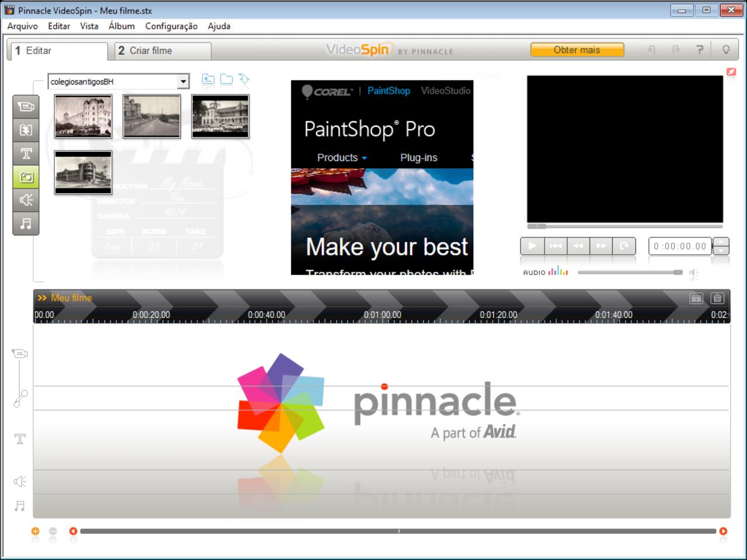The height and width of the screenshot is (560, 747).
Task: Open the sound effects album tab
Action: tap(26, 200)
